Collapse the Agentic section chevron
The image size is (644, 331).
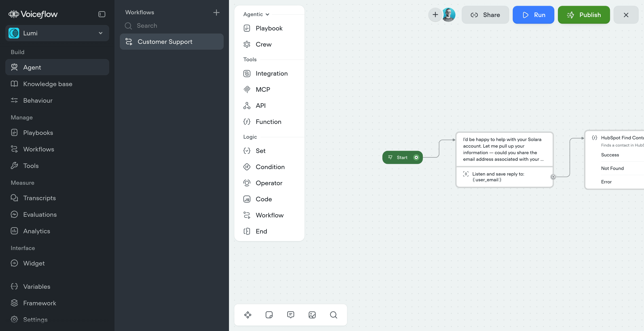tap(267, 15)
